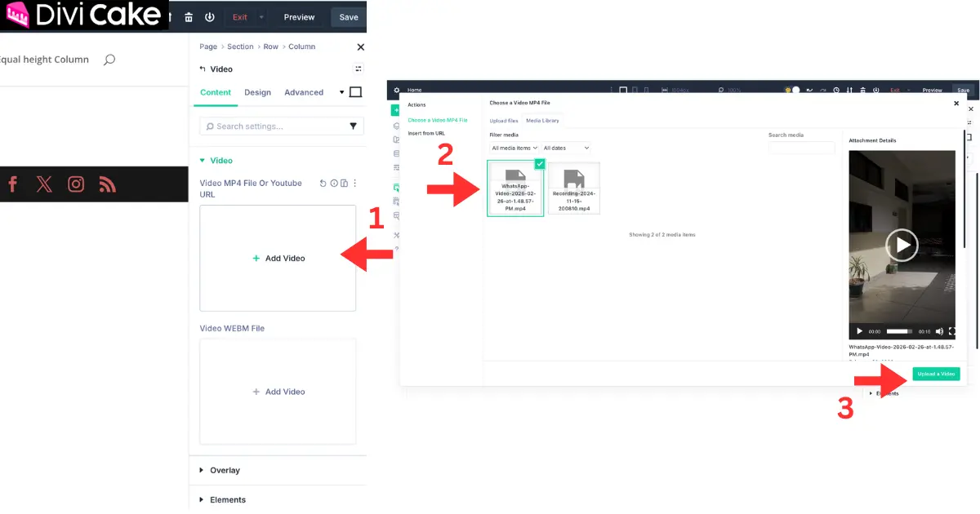Open the three-dot menu for Video MP4 File
The width and height of the screenshot is (980, 514).
(355, 184)
